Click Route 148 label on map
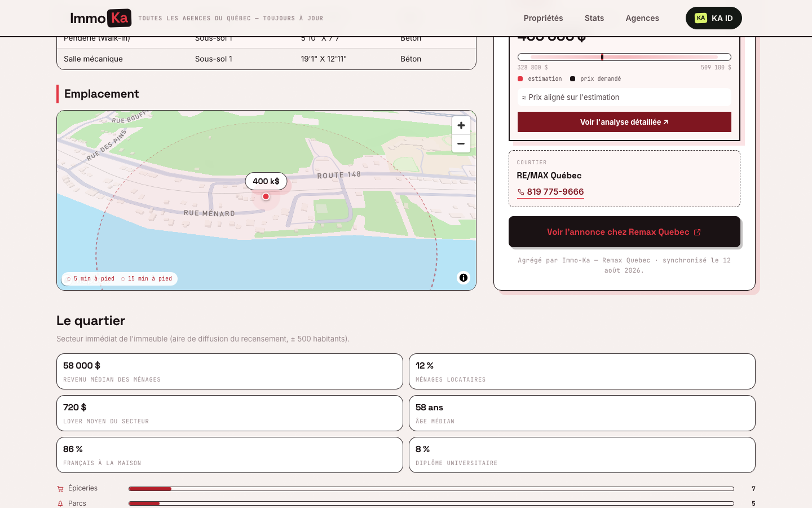 (339, 175)
